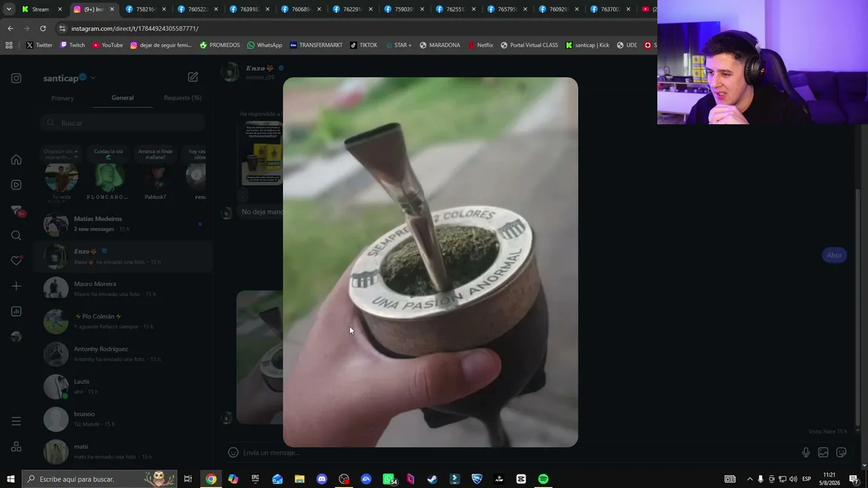Switch to the General inbox tab
The width and height of the screenshot is (868, 488).
[x=123, y=98]
